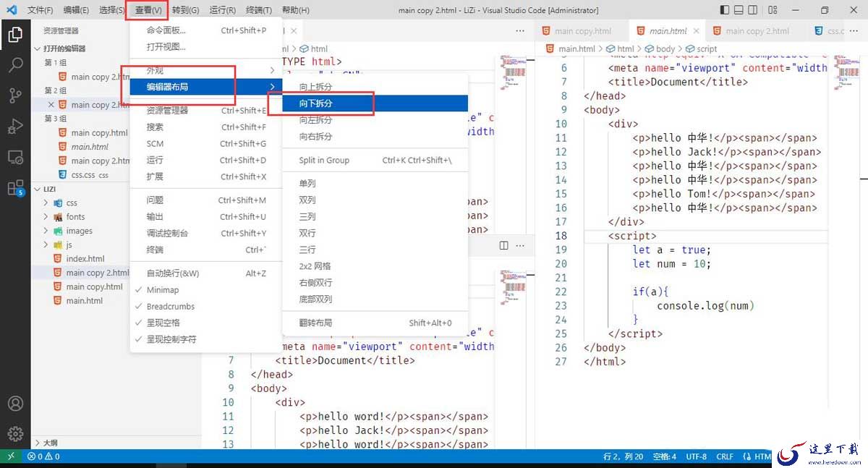The height and width of the screenshot is (468, 868).
Task: Choose 向下拆分 in the layout submenu
Action: point(375,103)
